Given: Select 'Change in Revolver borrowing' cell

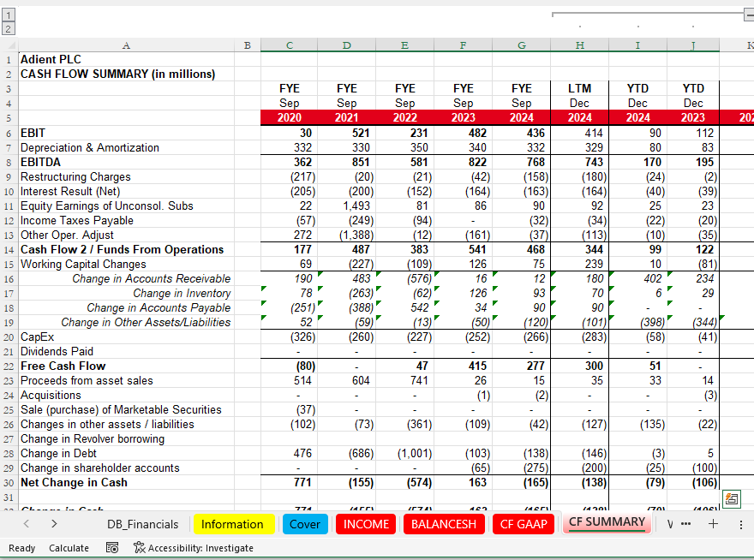Looking at the screenshot, I should tap(127, 439).
